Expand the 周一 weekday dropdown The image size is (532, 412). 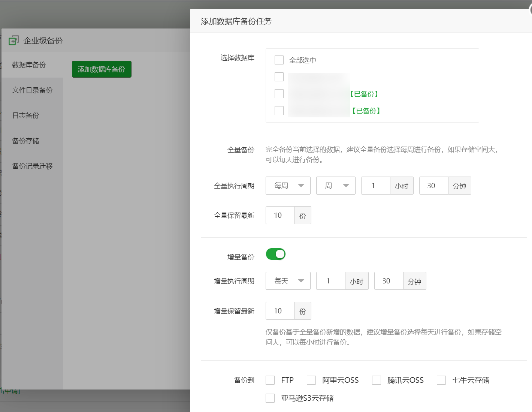click(x=336, y=186)
